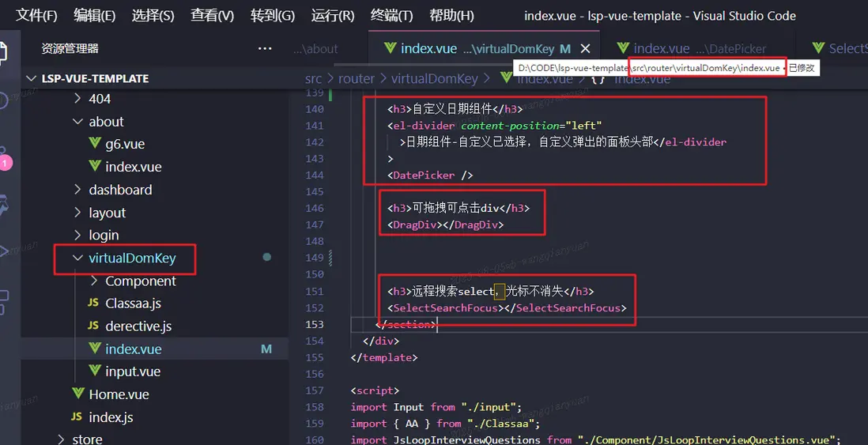The width and height of the screenshot is (868, 445).
Task: Switch to the ...\about editor tab
Action: 315,49
